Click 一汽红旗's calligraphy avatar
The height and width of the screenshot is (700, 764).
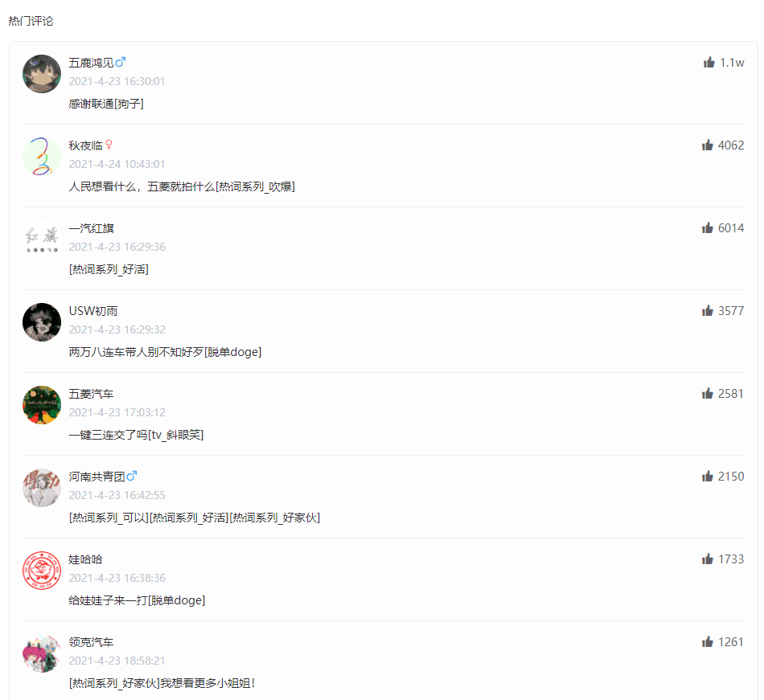42,239
